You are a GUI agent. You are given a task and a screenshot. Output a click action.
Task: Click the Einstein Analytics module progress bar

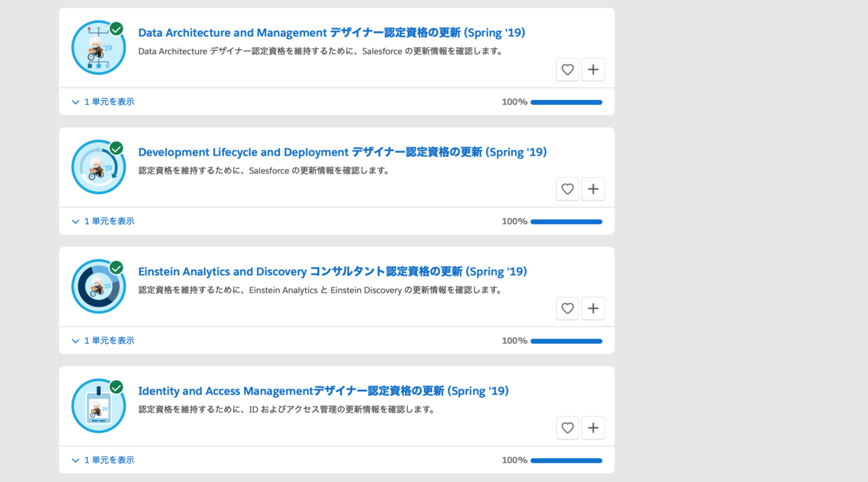tap(566, 341)
